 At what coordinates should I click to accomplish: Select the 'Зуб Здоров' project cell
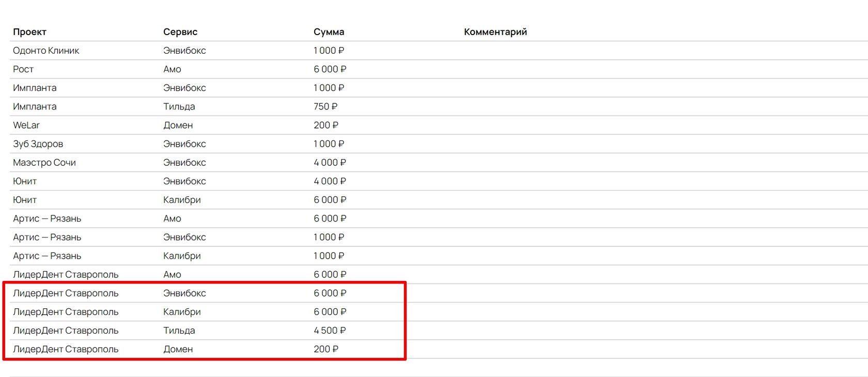[38, 144]
